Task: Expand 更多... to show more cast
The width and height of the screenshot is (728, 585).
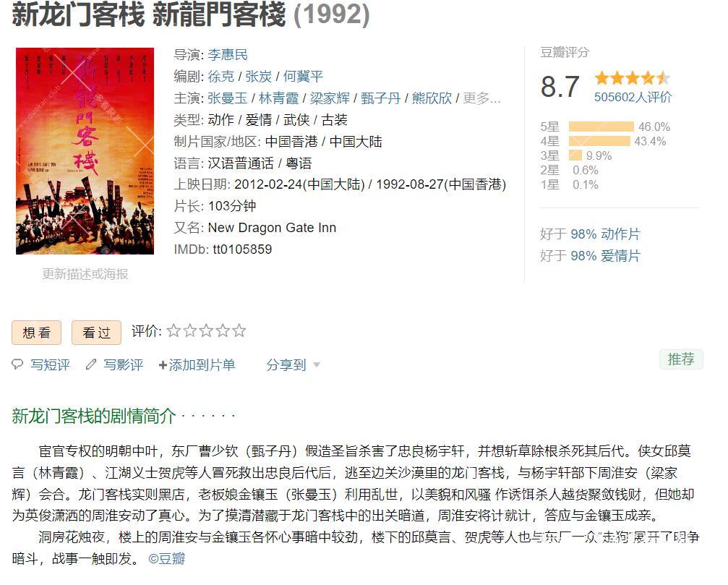Action: 481,99
